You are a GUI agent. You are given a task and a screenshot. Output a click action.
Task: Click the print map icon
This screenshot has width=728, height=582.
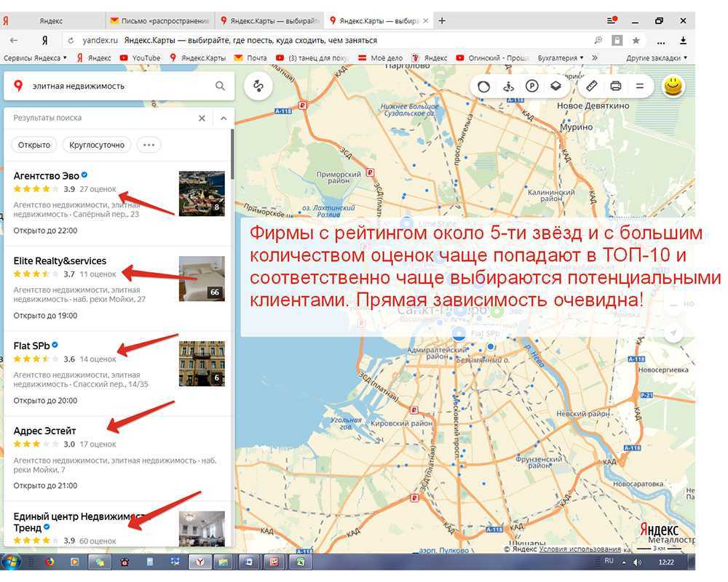pyautogui.click(x=616, y=86)
